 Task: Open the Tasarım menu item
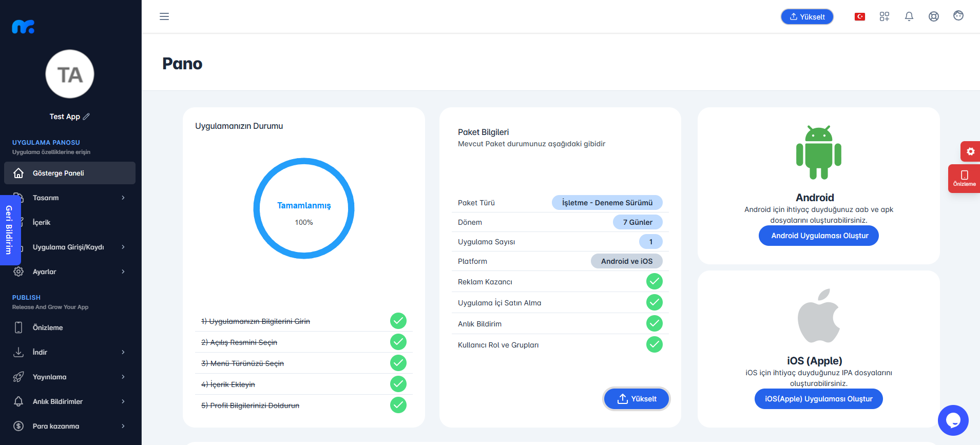pos(70,198)
